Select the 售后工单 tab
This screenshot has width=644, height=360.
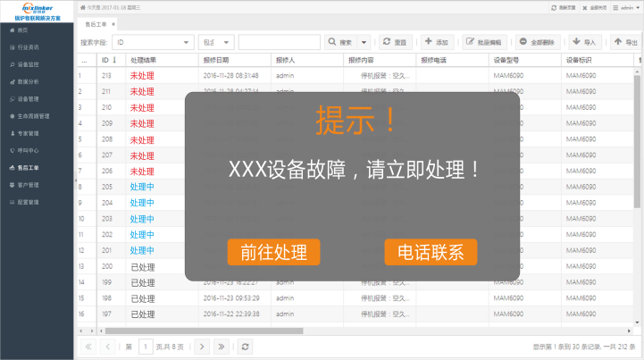tap(96, 23)
